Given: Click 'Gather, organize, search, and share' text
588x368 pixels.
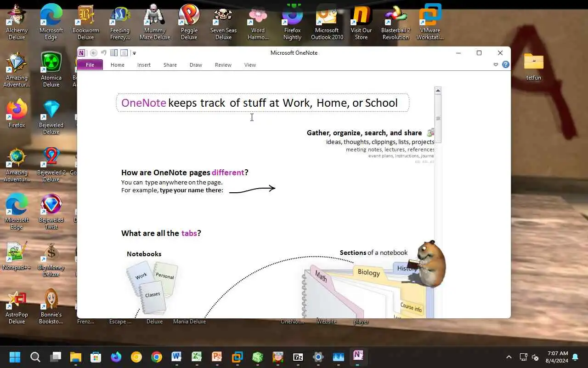Looking at the screenshot, I should click(364, 133).
